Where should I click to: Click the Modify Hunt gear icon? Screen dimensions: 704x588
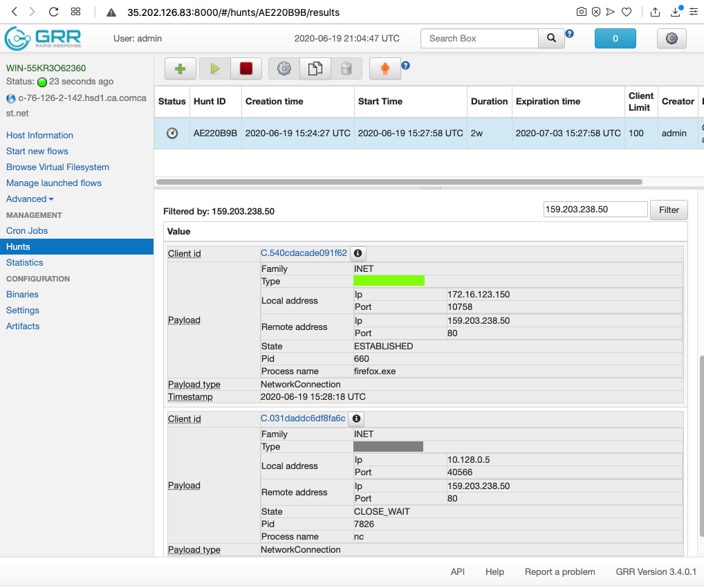[x=284, y=68]
